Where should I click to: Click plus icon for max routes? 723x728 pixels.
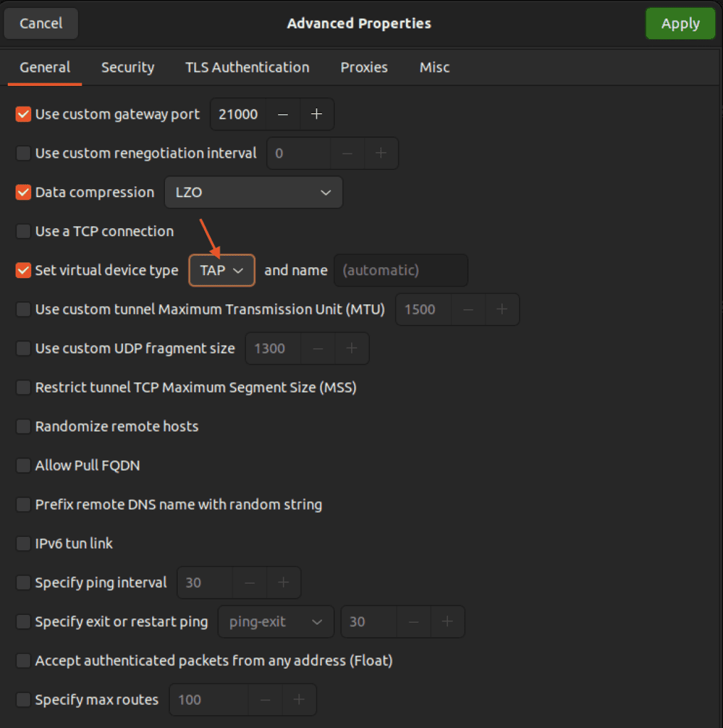(299, 700)
